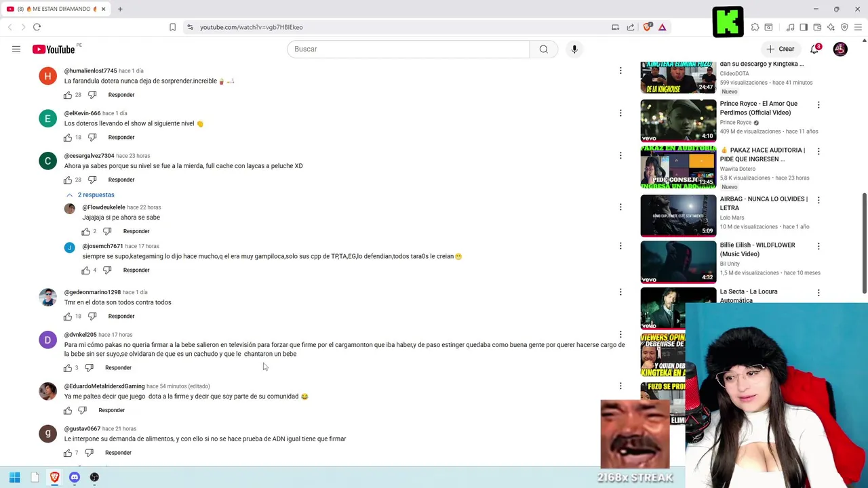The height and width of the screenshot is (488, 868).
Task: Open the Brave VPN shield icon
Action: click(x=844, y=27)
